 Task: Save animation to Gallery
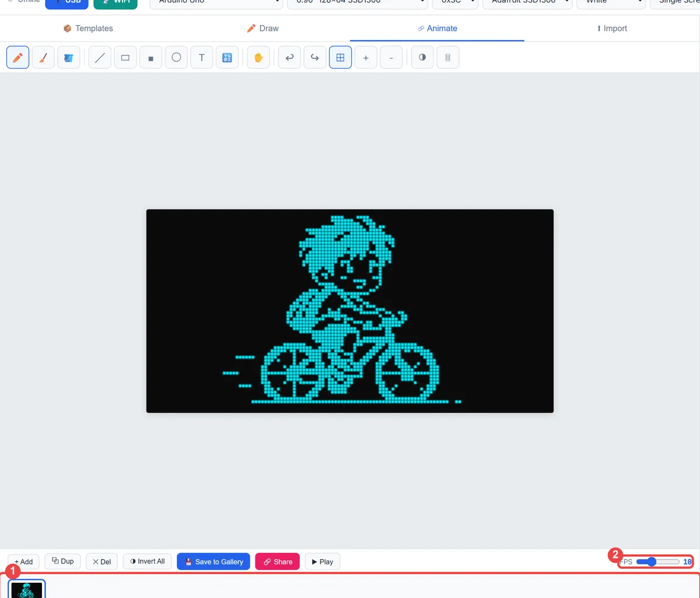(214, 562)
